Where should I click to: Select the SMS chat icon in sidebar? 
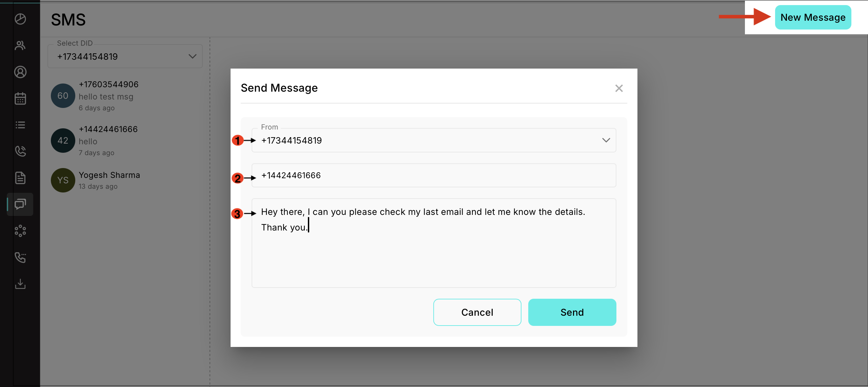(x=20, y=204)
